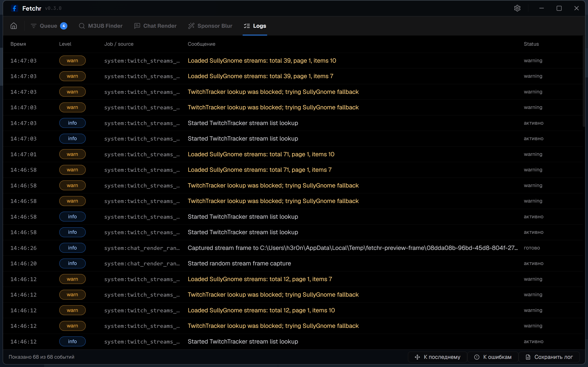Save the log with Сохранить лог
This screenshot has width=588, height=367.
(549, 357)
